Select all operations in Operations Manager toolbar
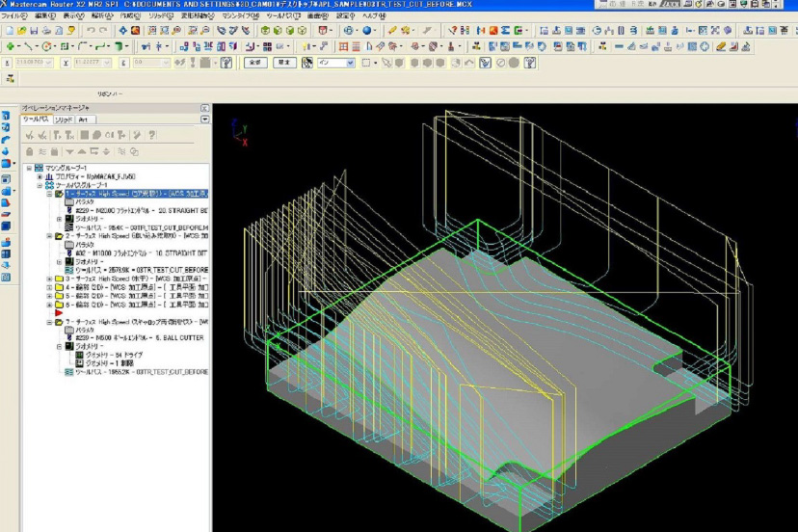The image size is (798, 532). click(x=29, y=135)
